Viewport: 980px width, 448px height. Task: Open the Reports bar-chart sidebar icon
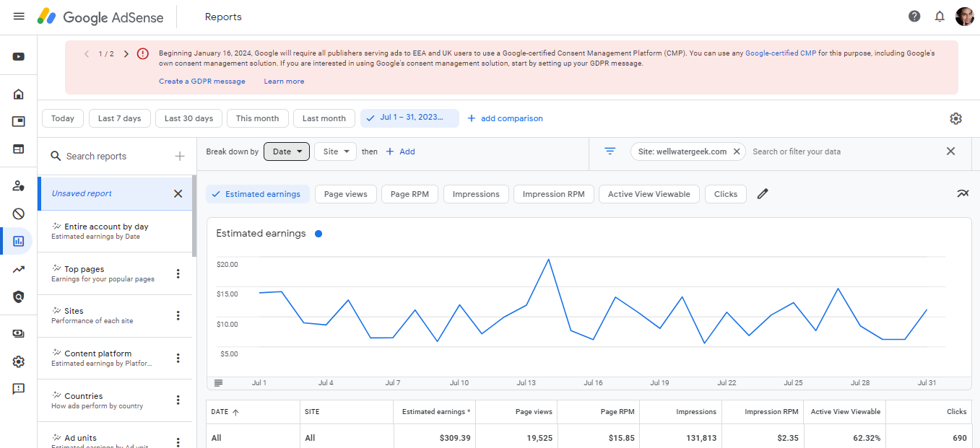point(19,241)
